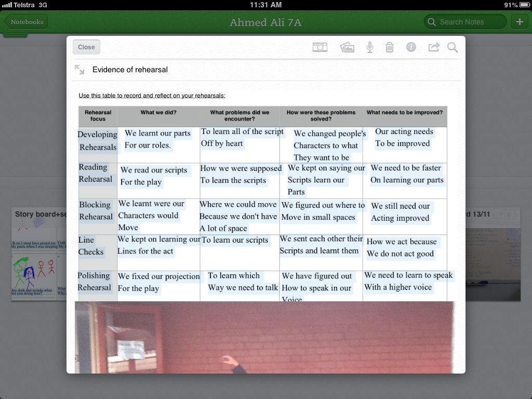Open the photo library picker icon
Image resolution: width=532 pixels, height=399 pixels.
click(x=347, y=47)
